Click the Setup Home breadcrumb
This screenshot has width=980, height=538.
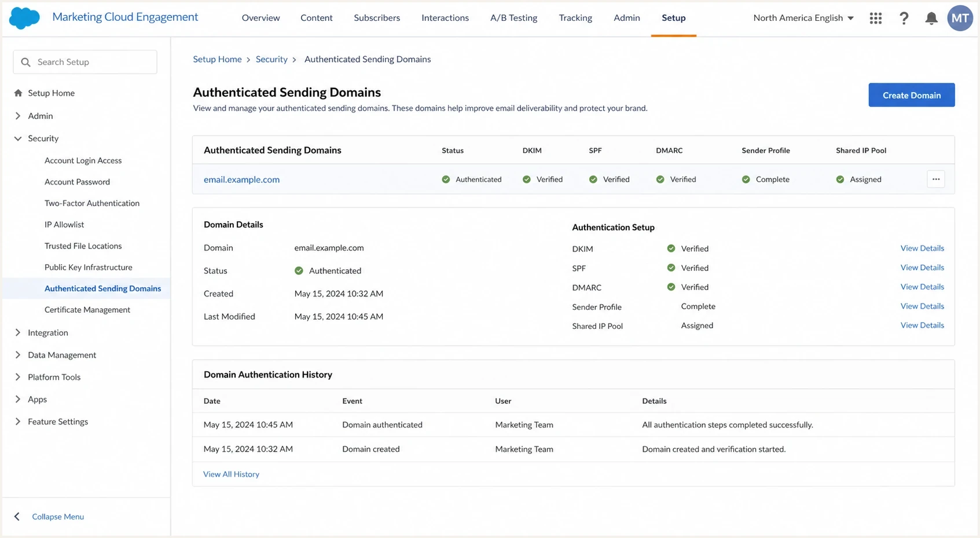(217, 59)
